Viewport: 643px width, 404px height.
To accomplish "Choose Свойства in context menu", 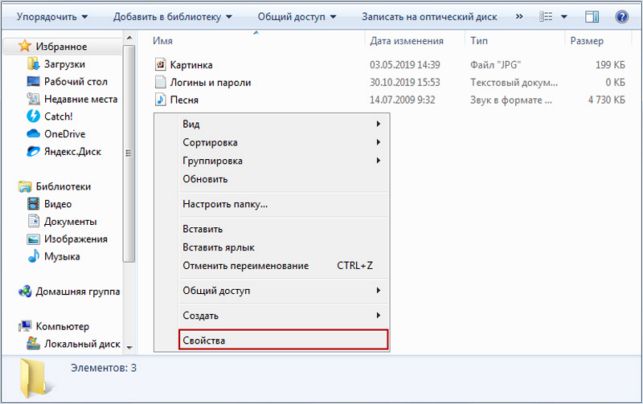I will (283, 340).
